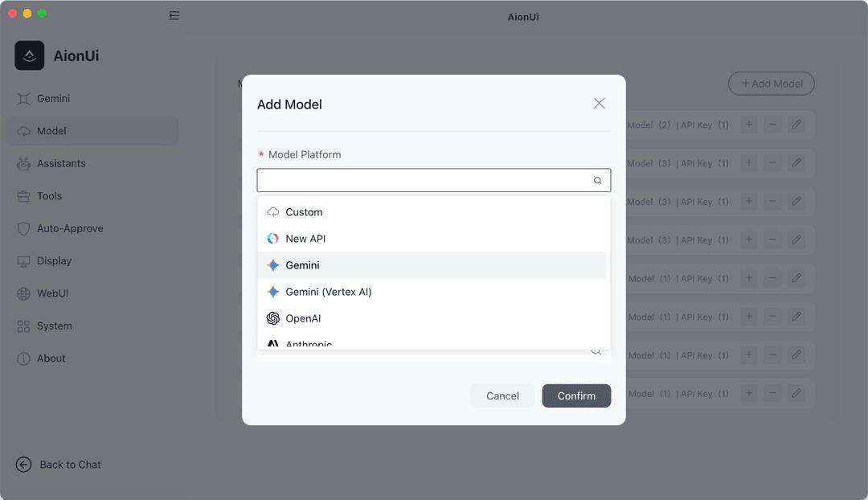This screenshot has width=868, height=500.
Task: Choose Custom from the platform list
Action: 432,212
